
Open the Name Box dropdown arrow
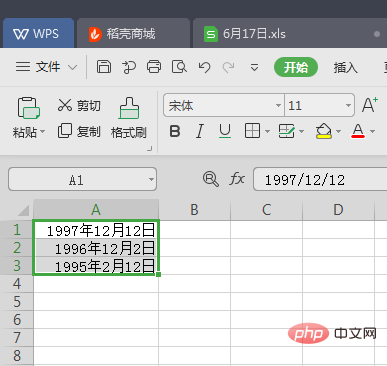pos(151,180)
